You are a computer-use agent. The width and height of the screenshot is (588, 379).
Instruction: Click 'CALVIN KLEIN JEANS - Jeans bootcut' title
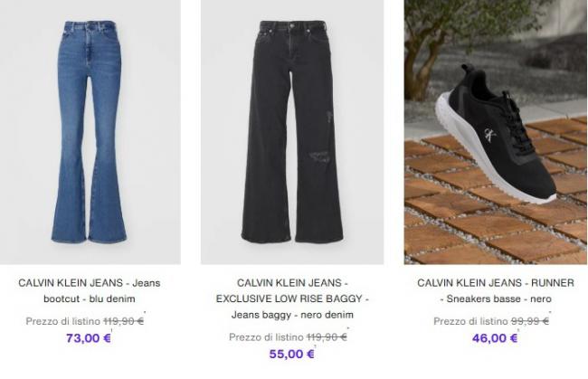point(90,290)
